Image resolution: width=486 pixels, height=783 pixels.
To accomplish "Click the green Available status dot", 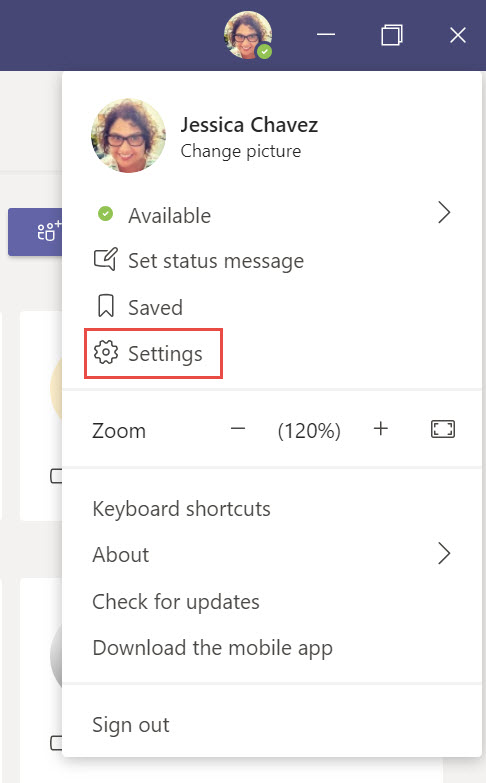I will 105,214.
